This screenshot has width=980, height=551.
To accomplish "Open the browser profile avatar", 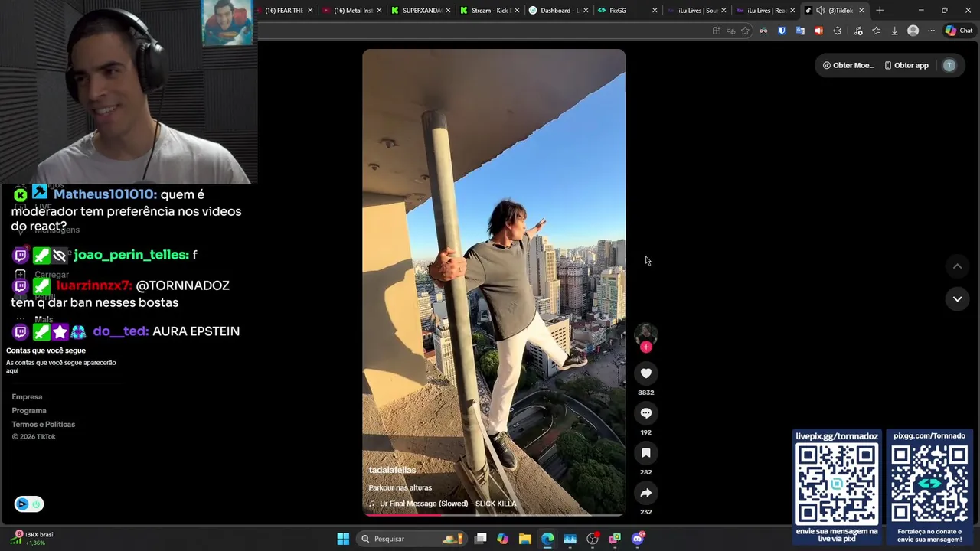I will tap(913, 31).
